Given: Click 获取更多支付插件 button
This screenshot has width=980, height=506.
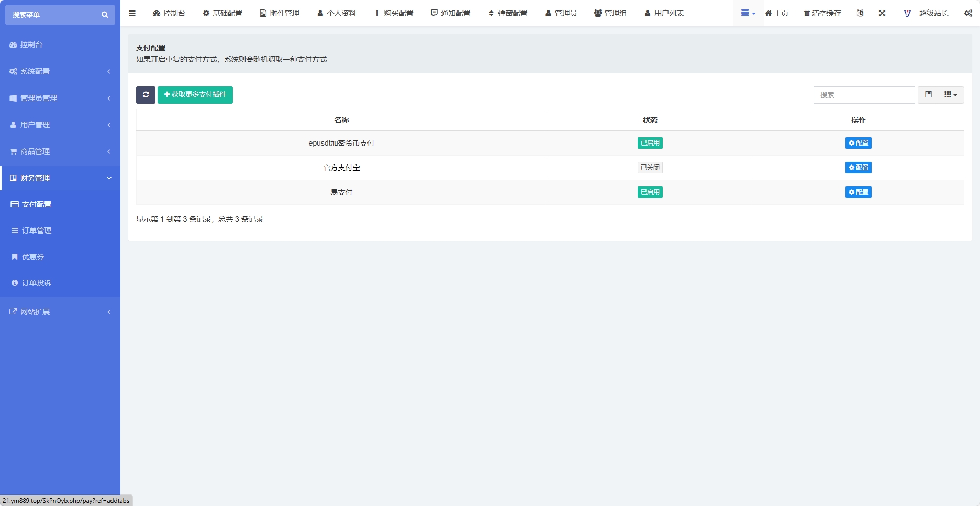Looking at the screenshot, I should pyautogui.click(x=195, y=95).
